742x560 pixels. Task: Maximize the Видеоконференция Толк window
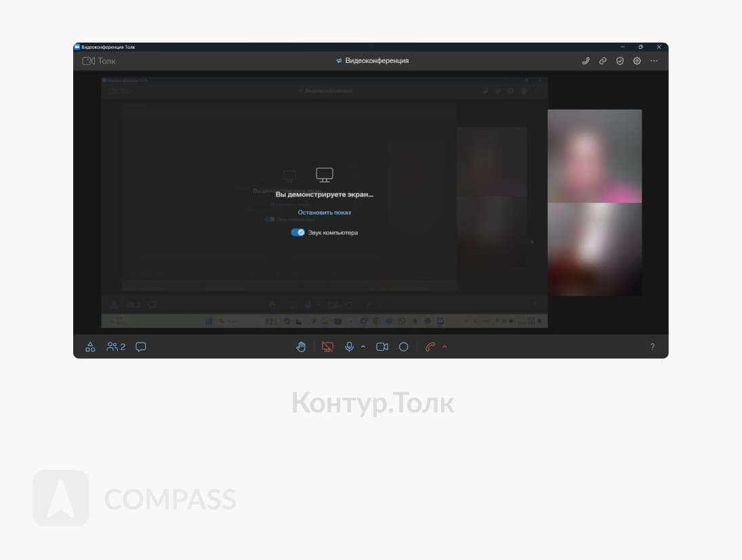point(640,47)
